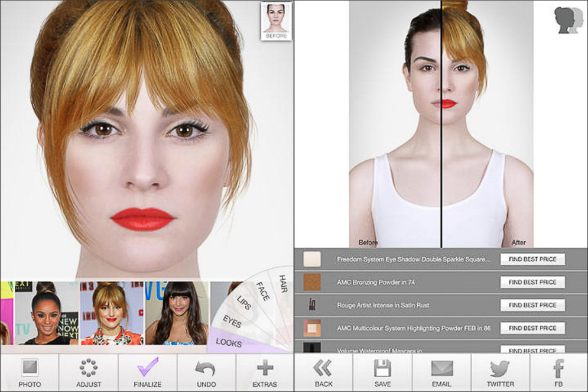Tap the 'AMC Multicolour System Highlighting Powder' name

point(413,328)
